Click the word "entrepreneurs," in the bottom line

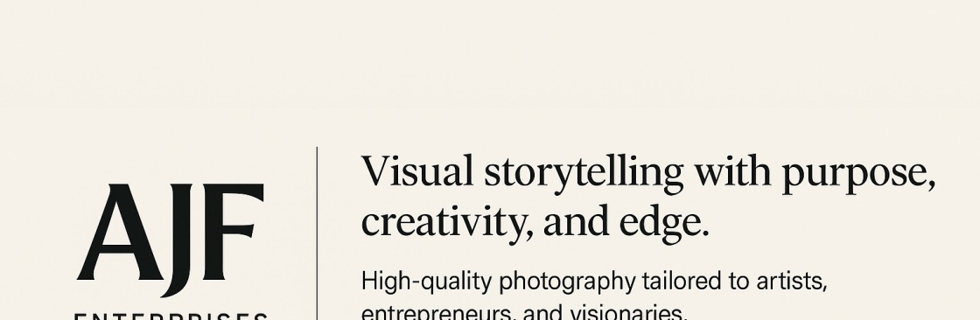tap(438, 312)
